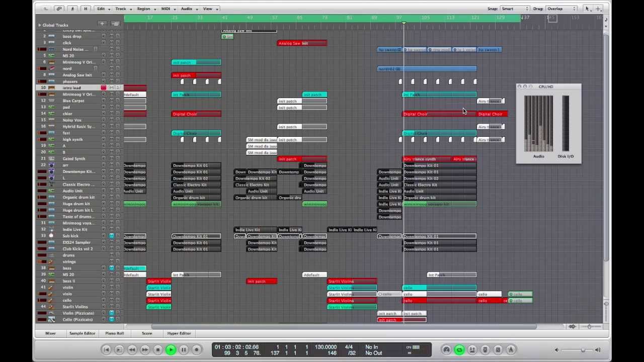
Task: Click the go to beginning transport button
Action: (x=106, y=349)
